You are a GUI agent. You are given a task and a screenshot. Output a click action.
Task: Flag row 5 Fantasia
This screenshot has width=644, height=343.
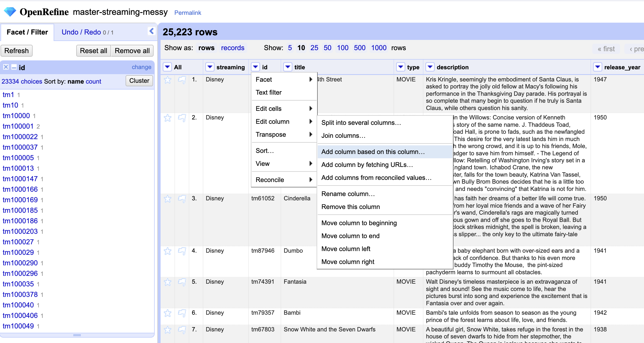click(182, 282)
